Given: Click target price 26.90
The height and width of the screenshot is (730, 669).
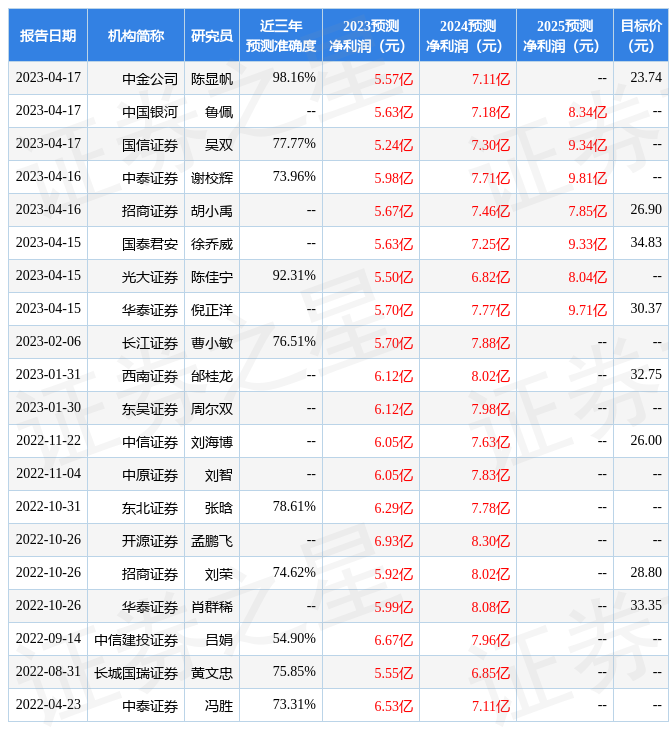Looking at the screenshot, I should [x=646, y=210].
